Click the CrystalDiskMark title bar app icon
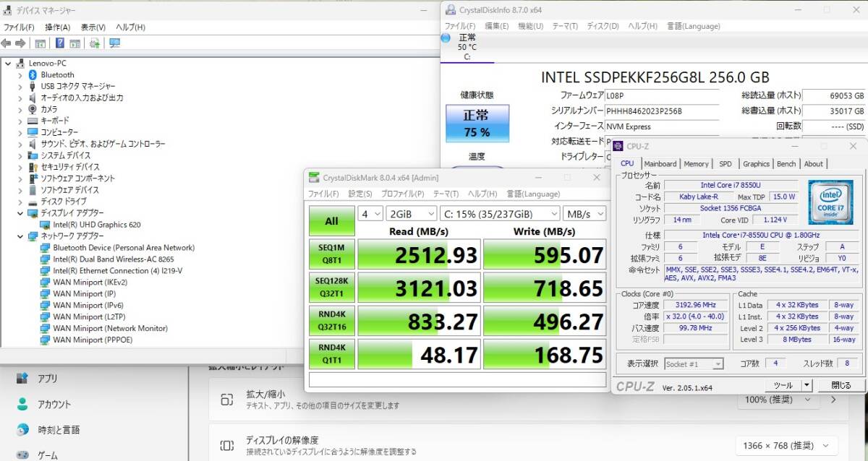This screenshot has width=868, height=461. (313, 178)
